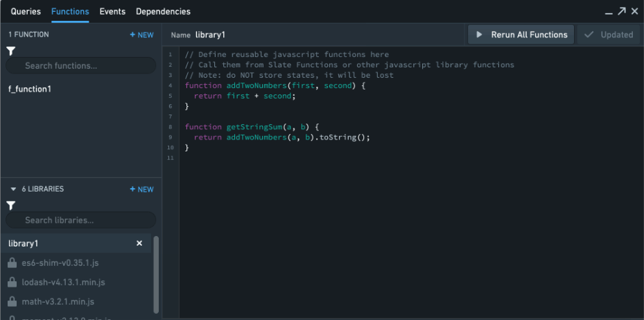
Task: Select library1 in the libraries list
Action: [x=76, y=243]
